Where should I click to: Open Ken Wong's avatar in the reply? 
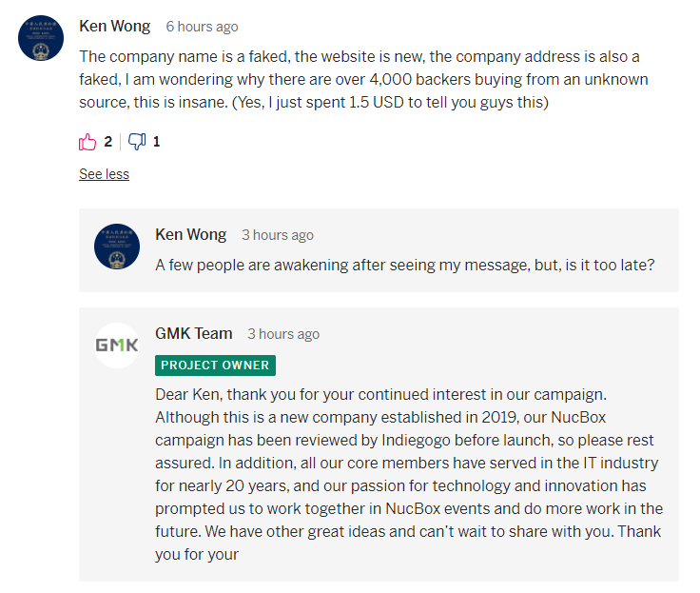coord(117,247)
